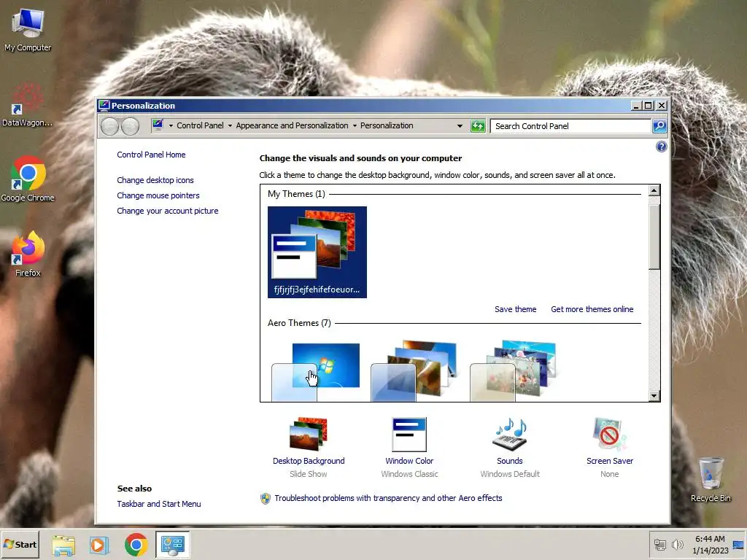
Task: Select the third Aero theme with flowers
Action: [x=513, y=371]
